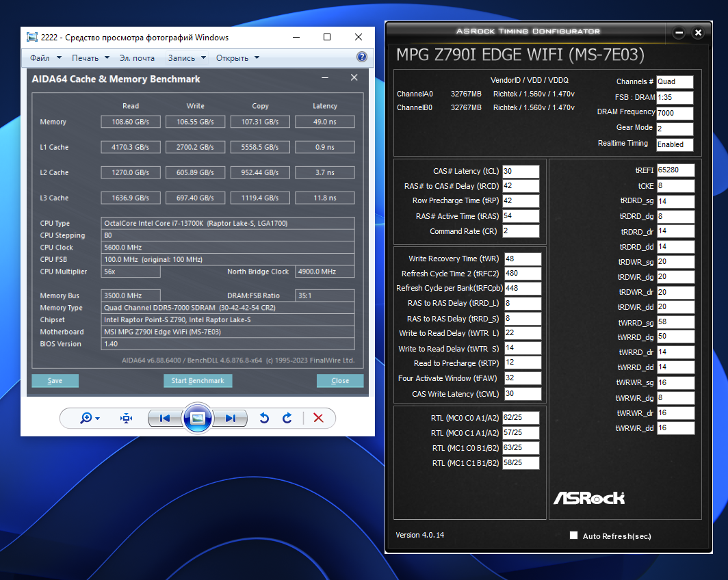Minimize AIDA64 Cache & Memory Benchmark dialog

tap(325, 78)
